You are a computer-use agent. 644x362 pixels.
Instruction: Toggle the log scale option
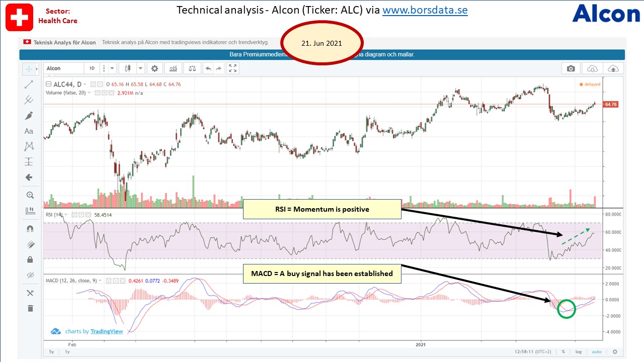pyautogui.click(x=579, y=352)
